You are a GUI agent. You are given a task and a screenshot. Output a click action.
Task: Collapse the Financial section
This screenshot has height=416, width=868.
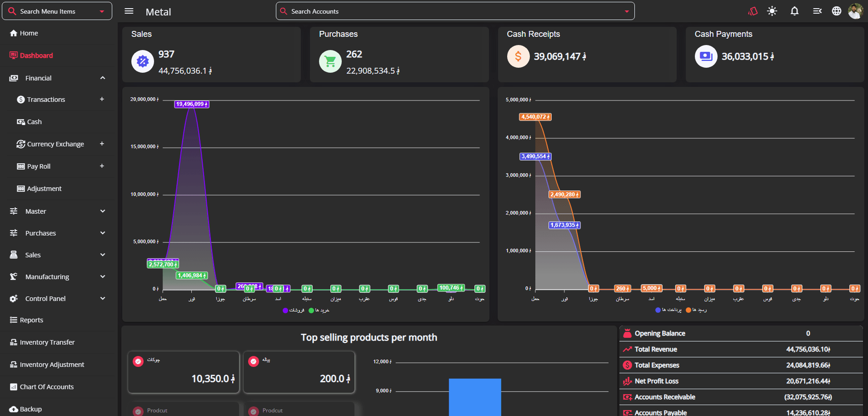102,78
